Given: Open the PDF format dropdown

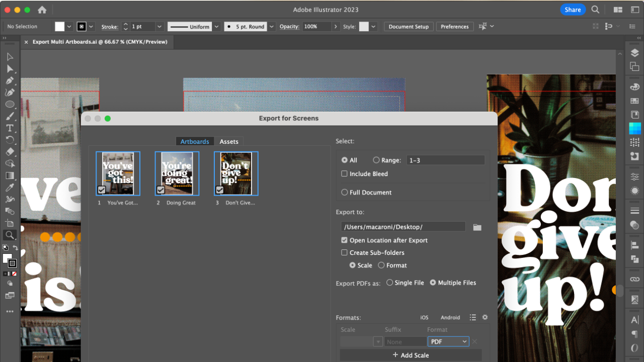Looking at the screenshot, I should (448, 342).
